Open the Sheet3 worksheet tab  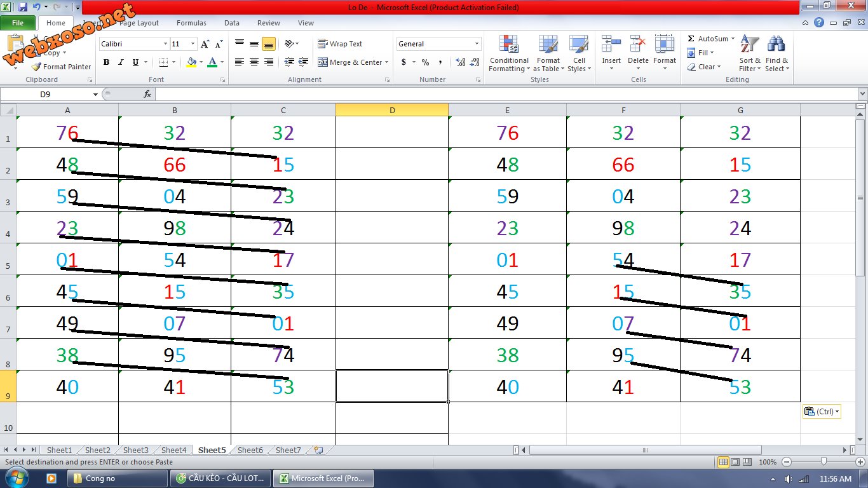pyautogui.click(x=135, y=450)
